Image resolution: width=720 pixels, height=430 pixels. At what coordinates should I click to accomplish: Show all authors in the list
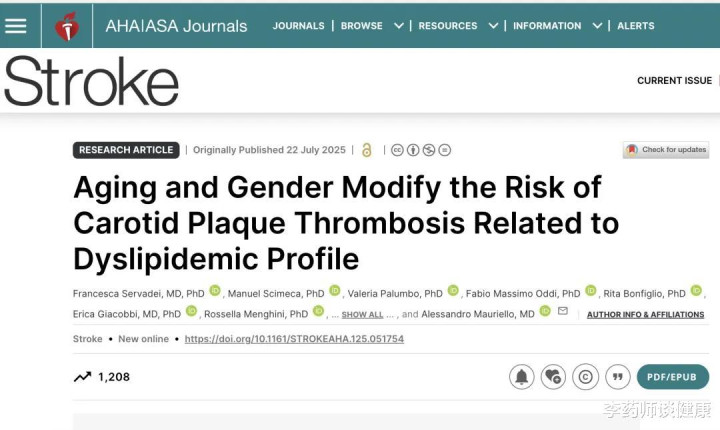tap(362, 314)
